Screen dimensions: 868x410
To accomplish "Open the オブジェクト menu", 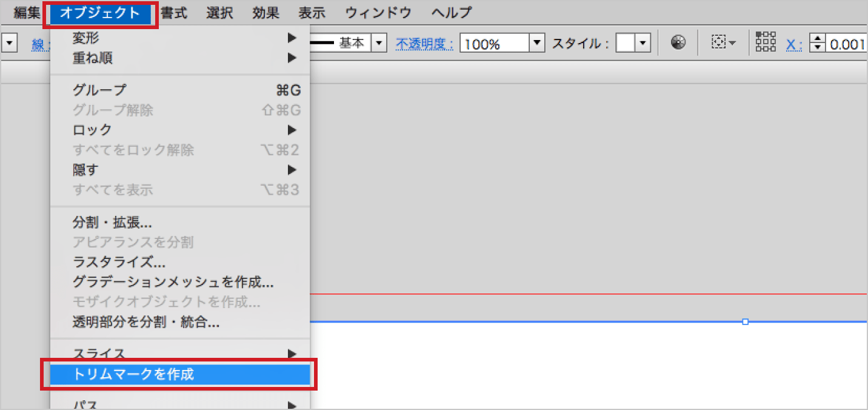I will tap(100, 13).
